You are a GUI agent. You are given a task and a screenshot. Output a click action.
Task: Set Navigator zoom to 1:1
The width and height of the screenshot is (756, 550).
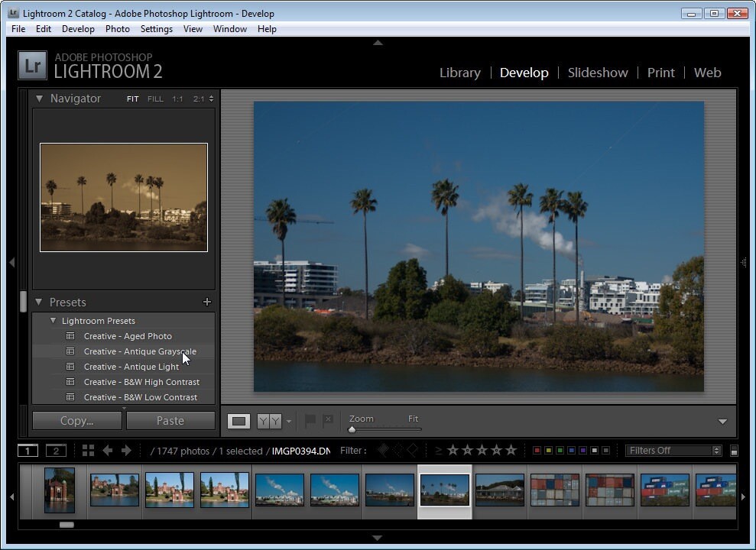point(177,99)
